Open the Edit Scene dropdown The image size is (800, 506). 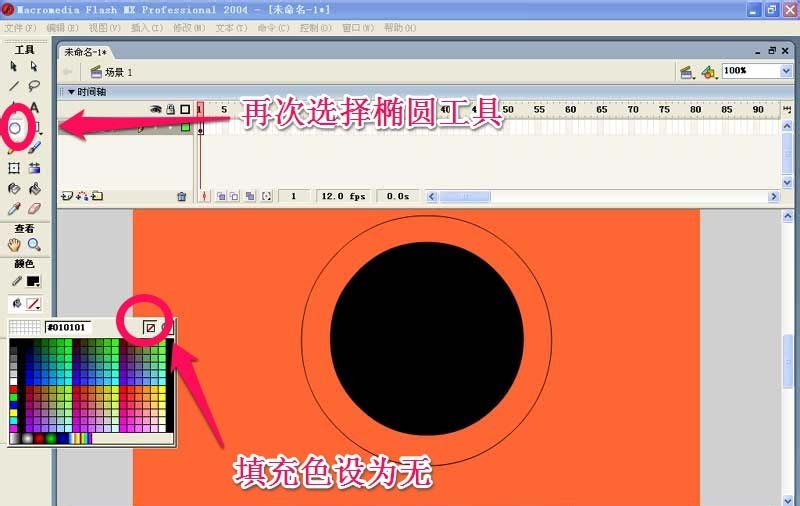(687, 72)
